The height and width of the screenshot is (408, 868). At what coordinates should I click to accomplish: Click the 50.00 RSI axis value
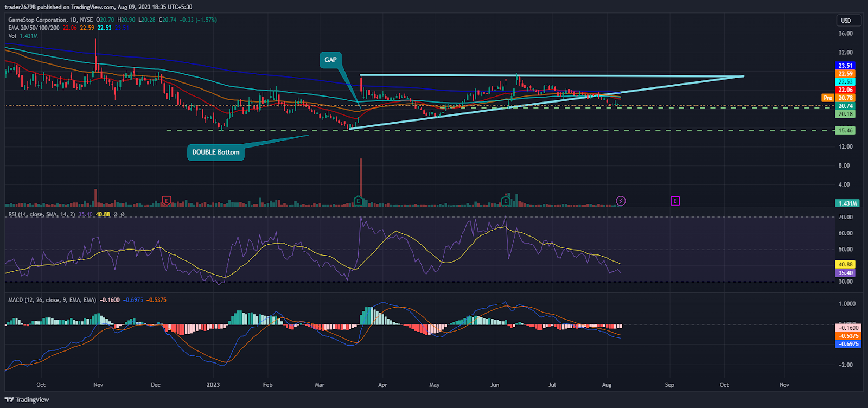click(x=845, y=250)
